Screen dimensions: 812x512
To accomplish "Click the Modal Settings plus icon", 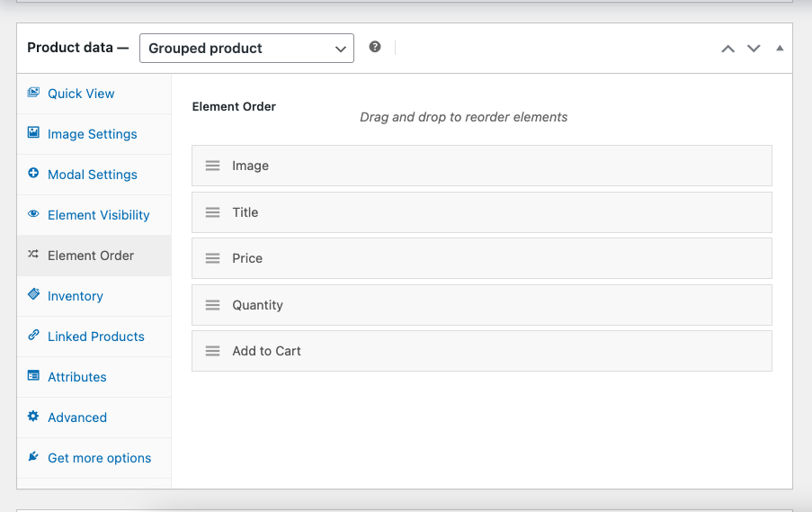I will (33, 174).
